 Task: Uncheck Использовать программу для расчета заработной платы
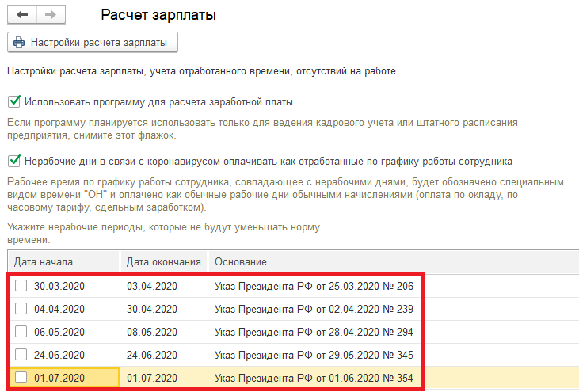pyautogui.click(x=14, y=101)
